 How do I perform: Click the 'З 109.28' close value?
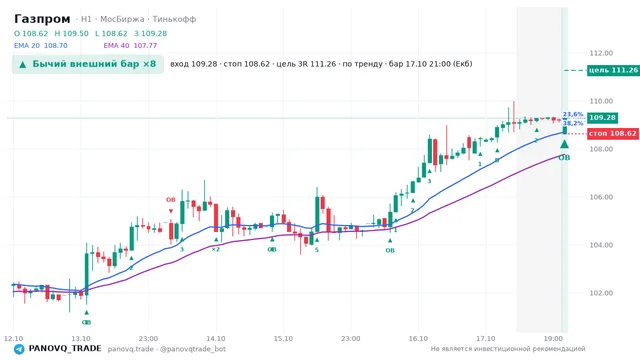(x=151, y=33)
